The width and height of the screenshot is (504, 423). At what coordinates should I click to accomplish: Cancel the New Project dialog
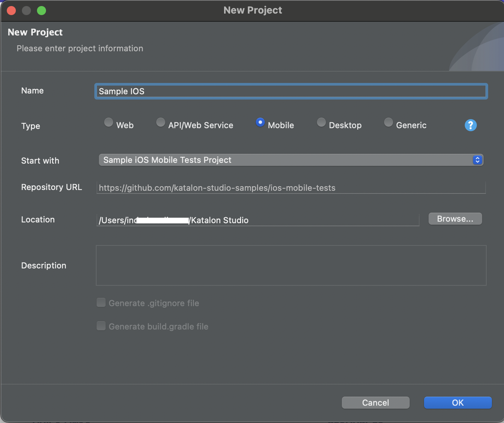(375, 403)
